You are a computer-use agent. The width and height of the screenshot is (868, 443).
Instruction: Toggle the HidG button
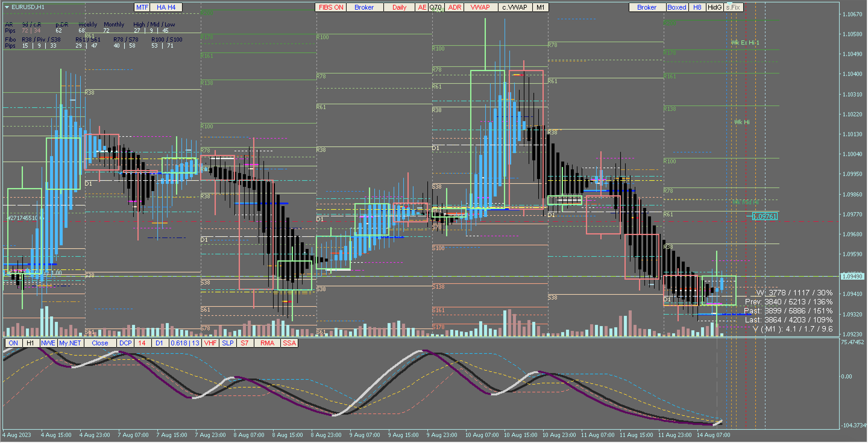(715, 8)
